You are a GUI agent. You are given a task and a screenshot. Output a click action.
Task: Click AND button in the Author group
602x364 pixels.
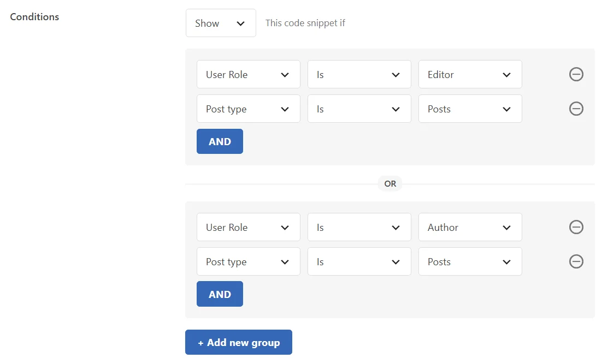(x=220, y=294)
